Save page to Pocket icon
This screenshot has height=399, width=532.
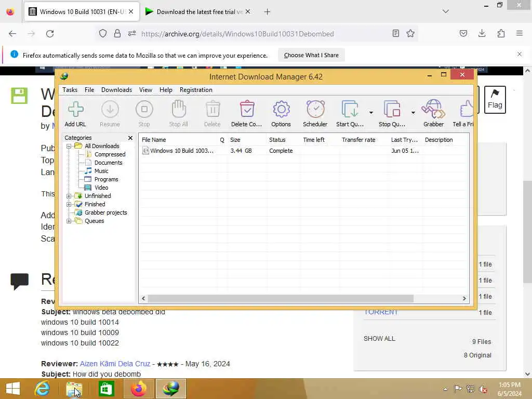click(463, 33)
